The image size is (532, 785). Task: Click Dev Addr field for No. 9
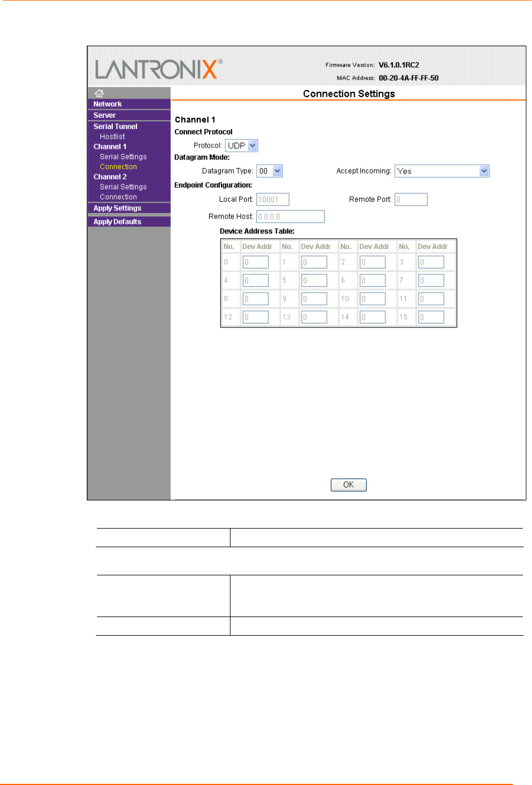point(314,299)
